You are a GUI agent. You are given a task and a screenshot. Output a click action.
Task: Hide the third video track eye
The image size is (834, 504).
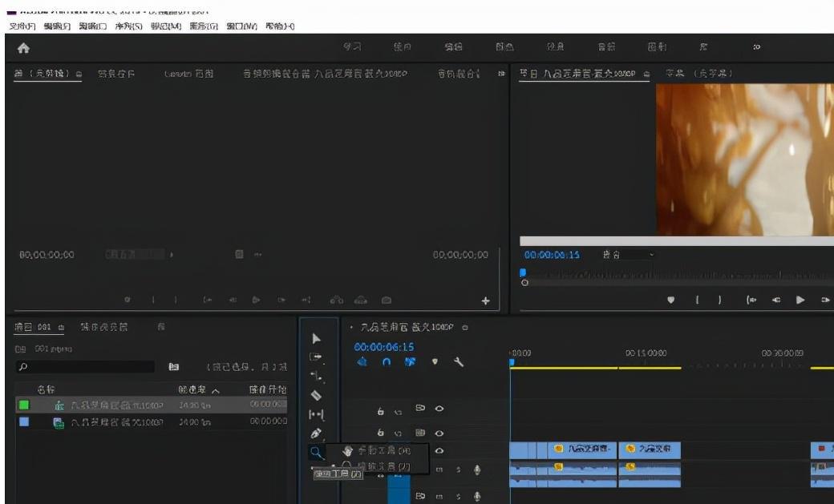(x=439, y=451)
